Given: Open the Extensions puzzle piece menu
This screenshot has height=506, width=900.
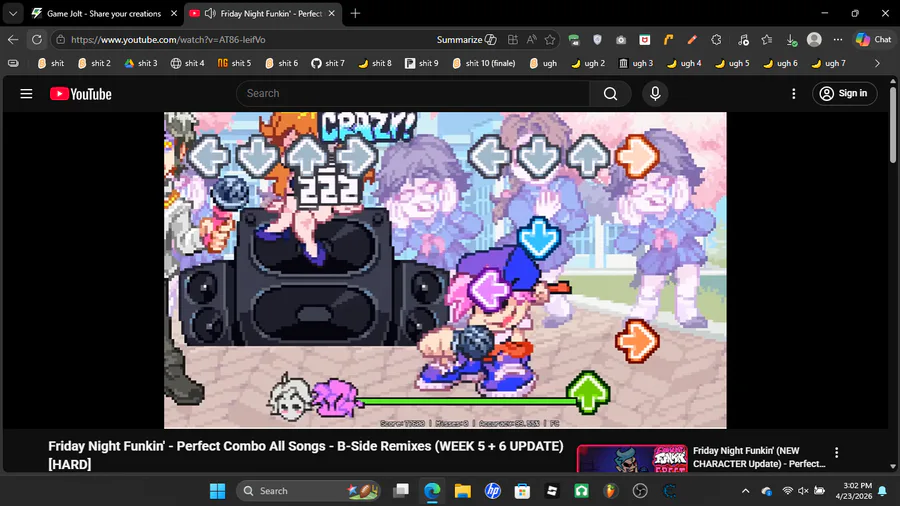Looking at the screenshot, I should 716,40.
